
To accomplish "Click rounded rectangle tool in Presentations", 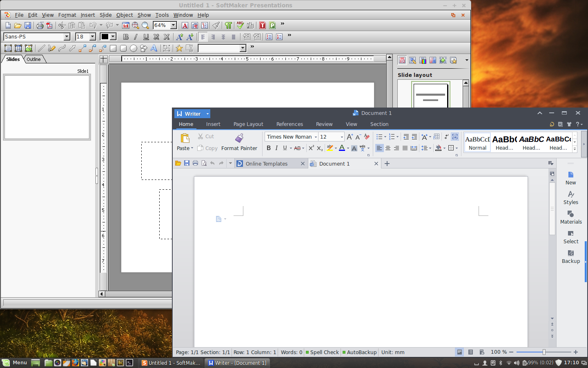I will pyautogui.click(x=123, y=48).
